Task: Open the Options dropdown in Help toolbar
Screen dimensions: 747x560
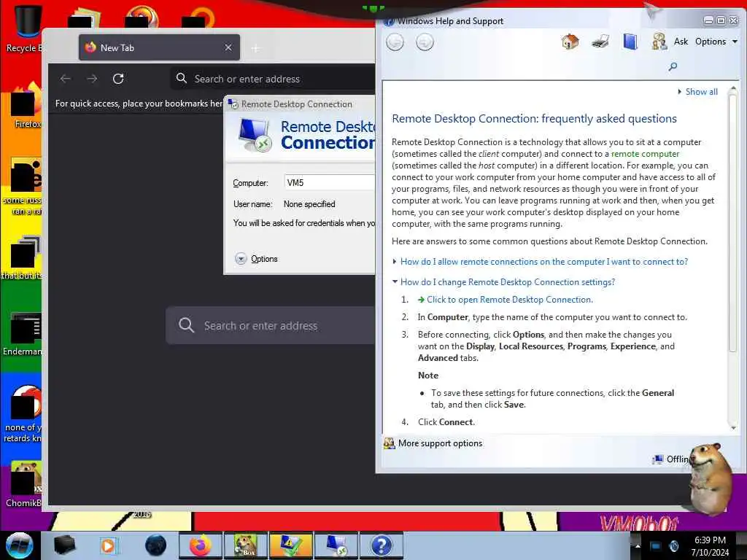Action: point(716,42)
